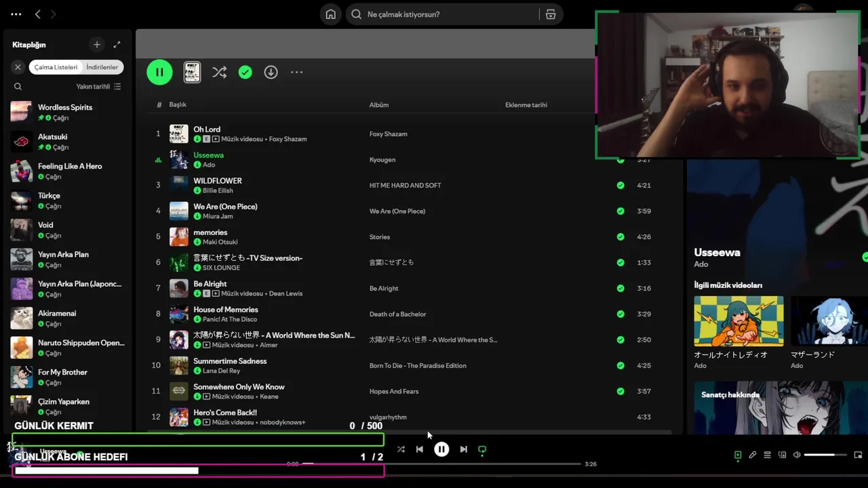Open the 'Yakın tarihli' sort dropdown
This screenshot has width=868, height=488.
coord(98,87)
